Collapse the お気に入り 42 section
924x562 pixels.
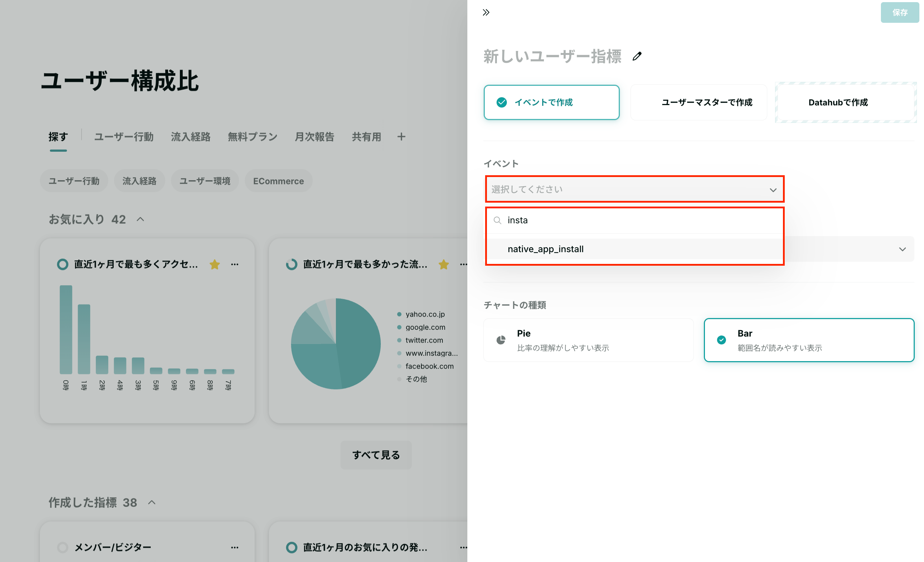tap(140, 219)
